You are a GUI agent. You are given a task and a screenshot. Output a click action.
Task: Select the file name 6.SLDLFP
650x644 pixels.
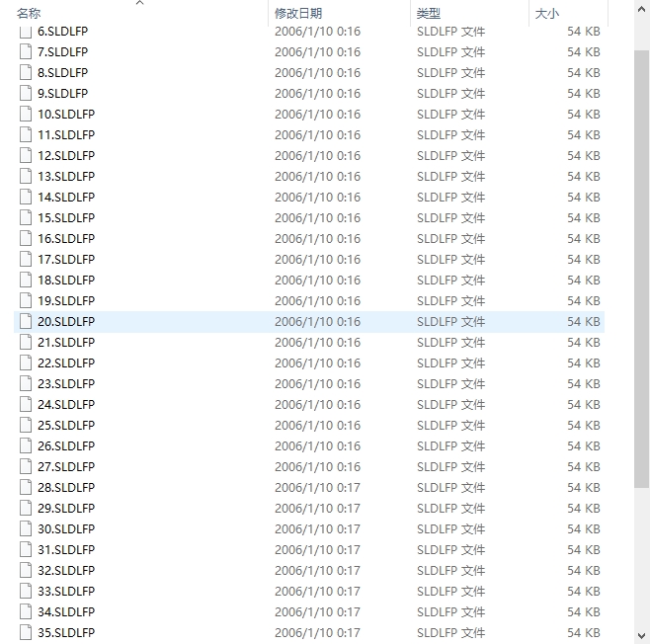(62, 31)
